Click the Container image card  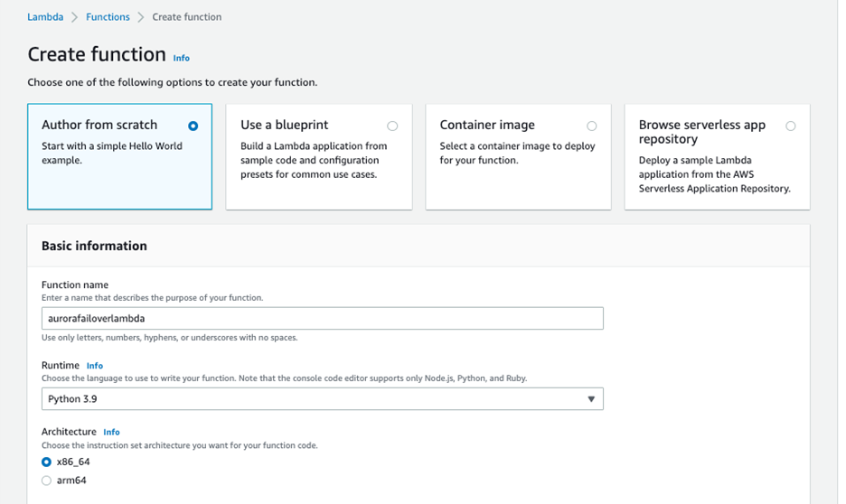pos(518,157)
